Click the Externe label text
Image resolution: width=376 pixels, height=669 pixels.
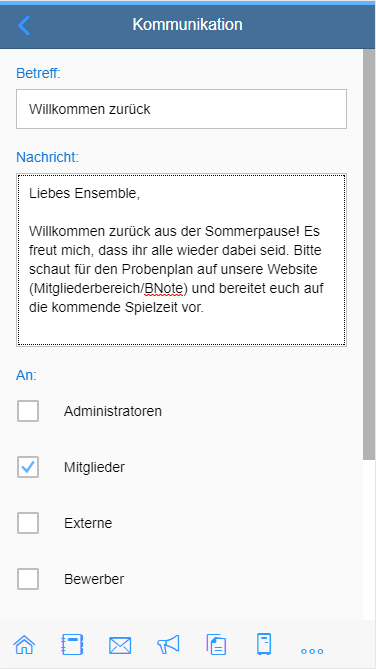click(x=88, y=523)
